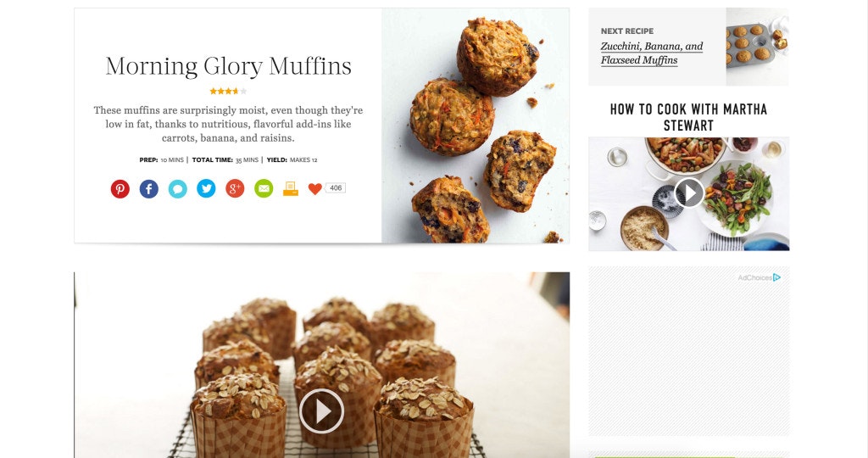Open Zucchini, Banana, and Flaxseed Muffins link
The width and height of the screenshot is (868, 458).
pos(652,53)
